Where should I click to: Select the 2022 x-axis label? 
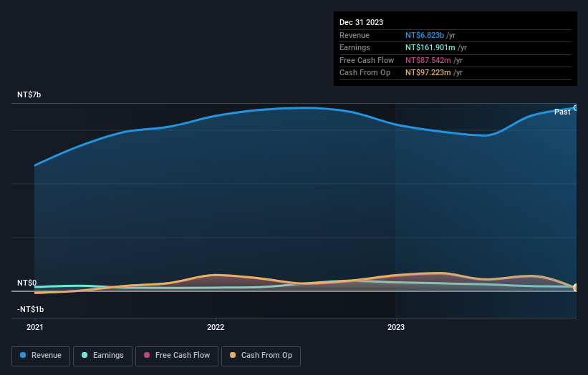click(x=216, y=328)
